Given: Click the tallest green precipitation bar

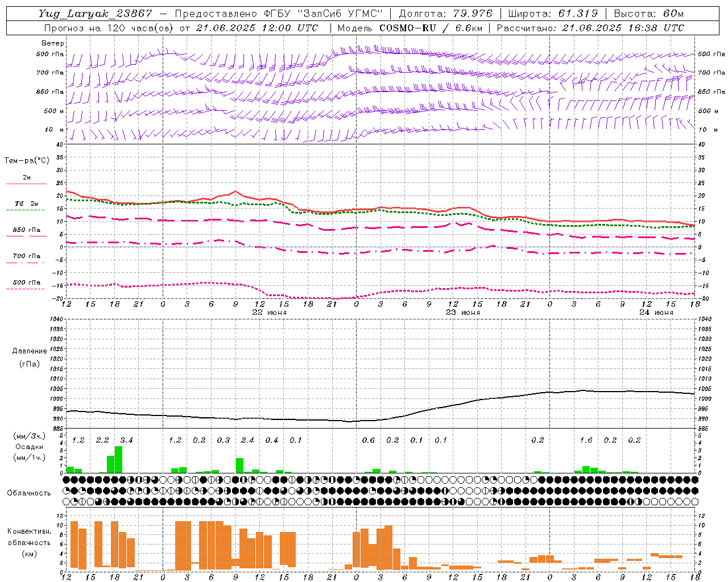Looking at the screenshot, I should (x=118, y=460).
